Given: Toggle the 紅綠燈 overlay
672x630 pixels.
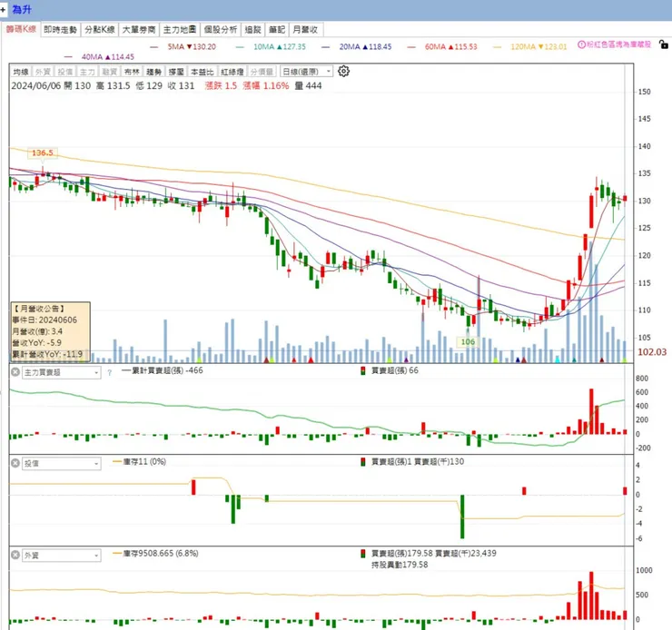Looking at the screenshot, I should pyautogui.click(x=232, y=72).
